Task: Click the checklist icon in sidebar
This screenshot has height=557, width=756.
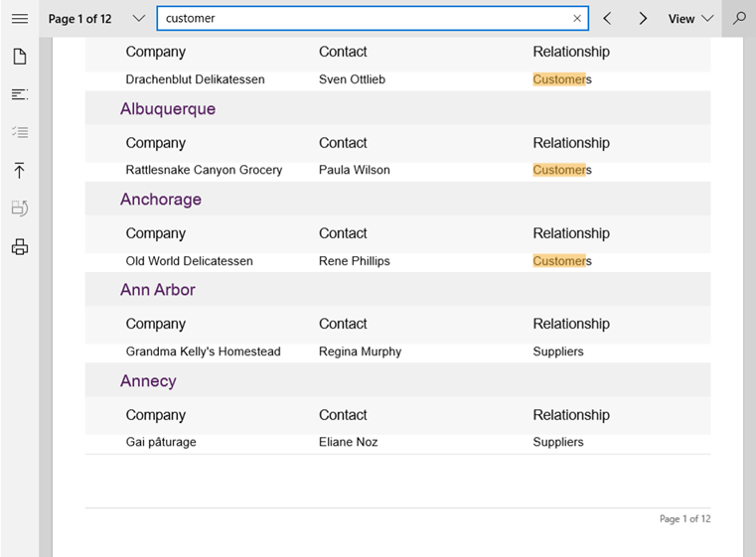Action: (x=19, y=132)
